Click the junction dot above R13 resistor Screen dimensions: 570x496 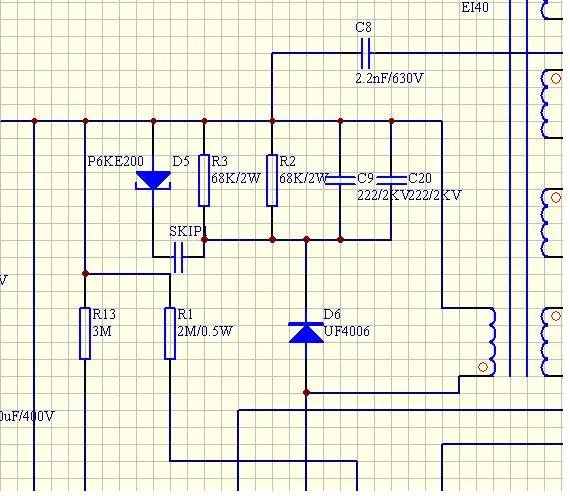point(85,273)
